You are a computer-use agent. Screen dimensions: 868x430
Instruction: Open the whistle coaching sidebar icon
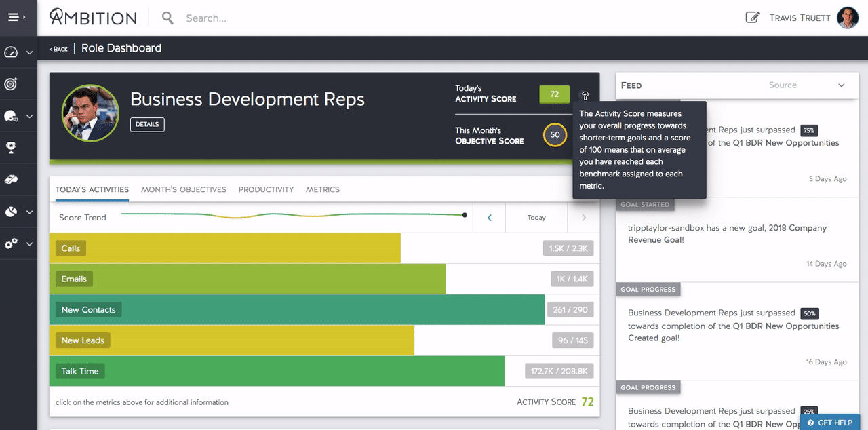(x=11, y=179)
